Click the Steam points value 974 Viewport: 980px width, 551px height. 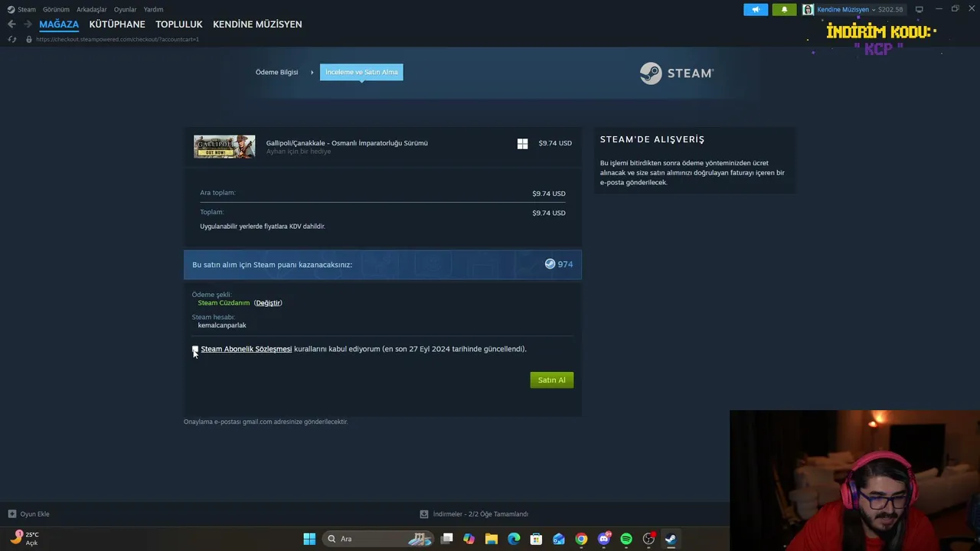(565, 264)
